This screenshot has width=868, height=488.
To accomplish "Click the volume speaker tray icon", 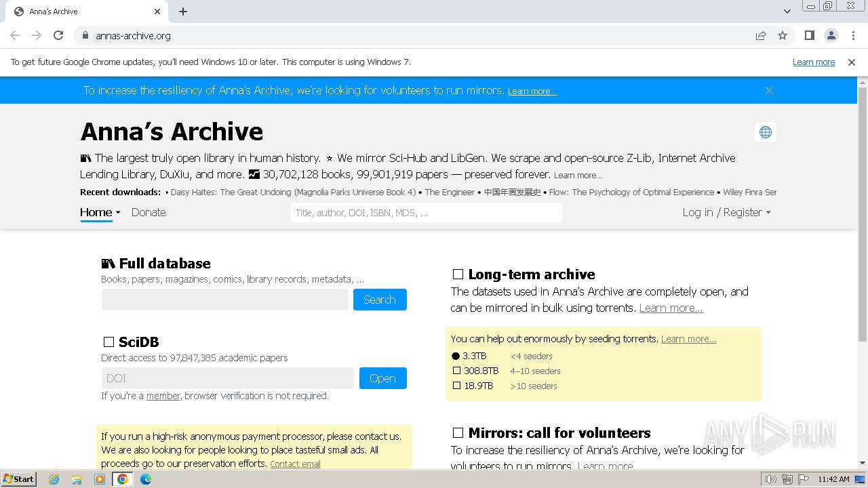I will coord(770,479).
